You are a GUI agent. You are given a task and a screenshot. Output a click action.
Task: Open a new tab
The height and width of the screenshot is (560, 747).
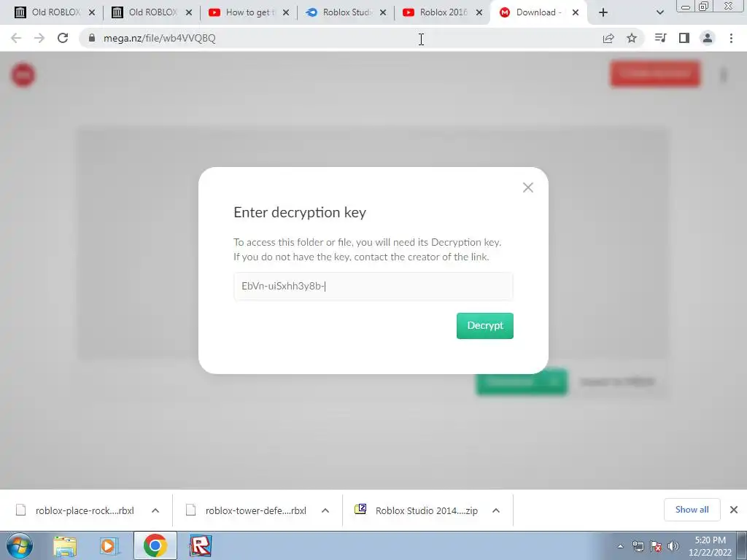tap(603, 13)
